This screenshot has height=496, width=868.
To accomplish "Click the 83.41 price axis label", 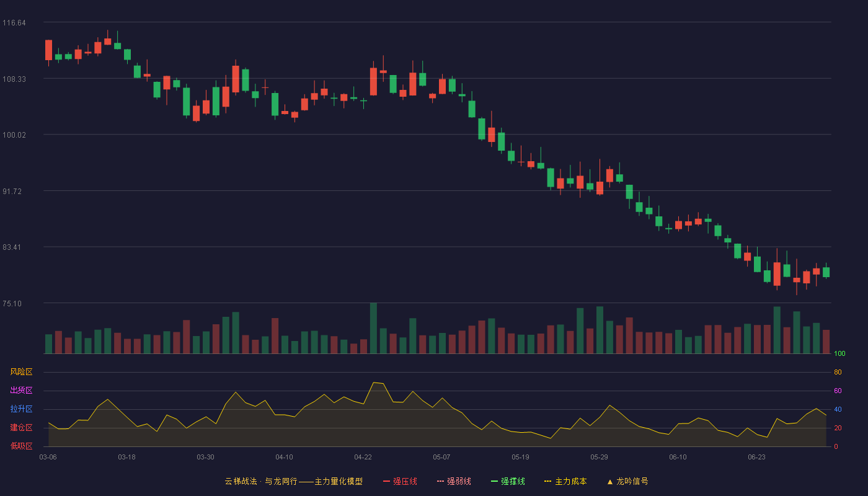I will (12, 247).
